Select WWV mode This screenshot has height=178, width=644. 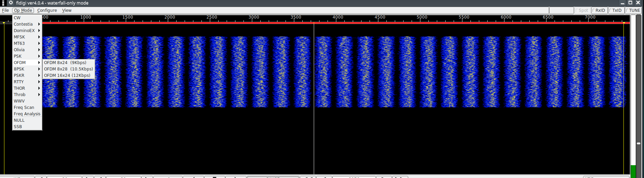(27, 101)
